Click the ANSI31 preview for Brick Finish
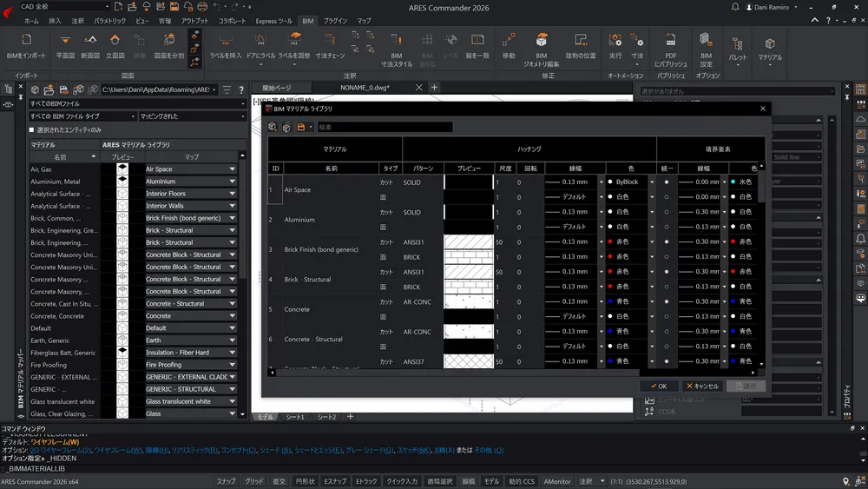Image resolution: width=868 pixels, height=489 pixels. (469, 242)
